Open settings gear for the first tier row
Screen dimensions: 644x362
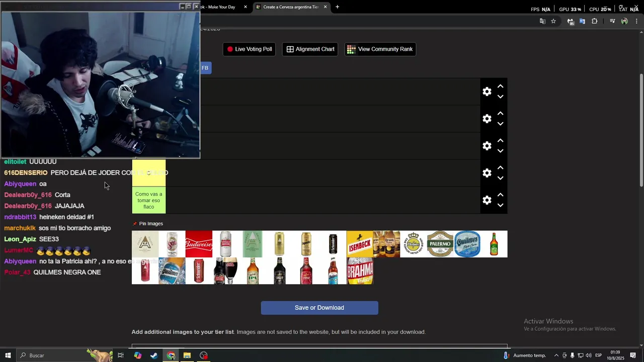(x=487, y=92)
